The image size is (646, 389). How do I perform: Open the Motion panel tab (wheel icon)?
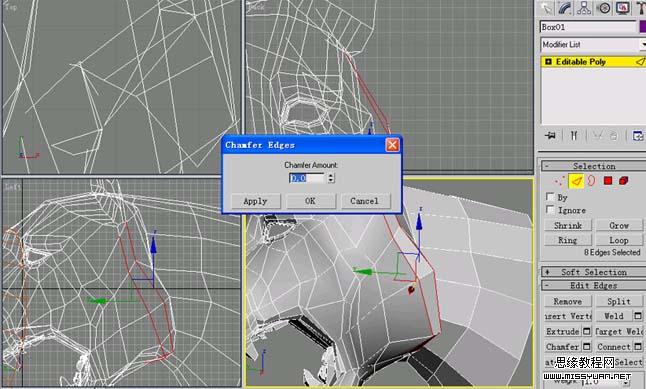tap(604, 8)
